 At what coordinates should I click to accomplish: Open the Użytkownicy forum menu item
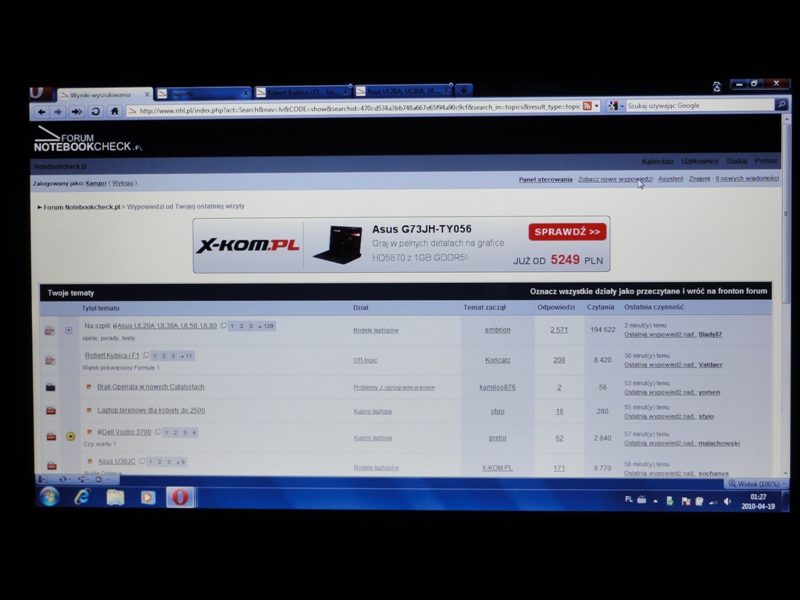point(699,161)
